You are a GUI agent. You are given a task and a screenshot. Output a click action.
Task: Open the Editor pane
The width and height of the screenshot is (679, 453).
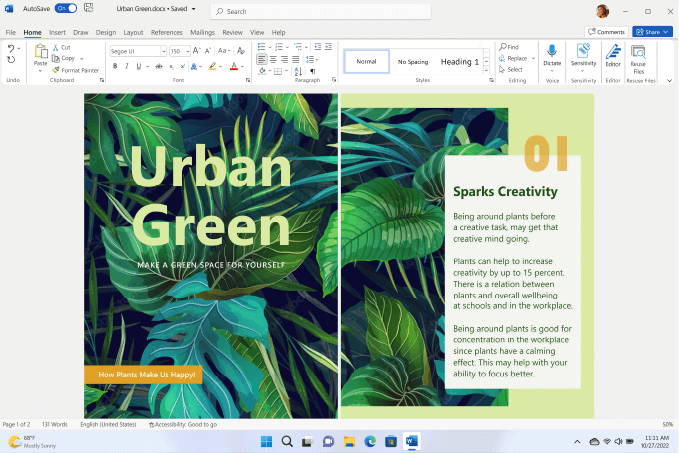pos(612,56)
